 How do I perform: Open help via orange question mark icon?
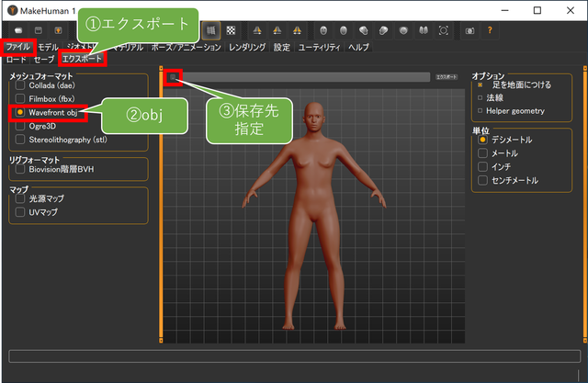[490, 30]
